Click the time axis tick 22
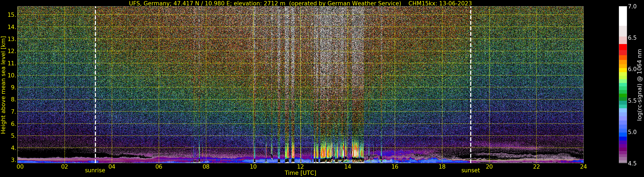Viewport: 644px width, 177px height. 536,166
